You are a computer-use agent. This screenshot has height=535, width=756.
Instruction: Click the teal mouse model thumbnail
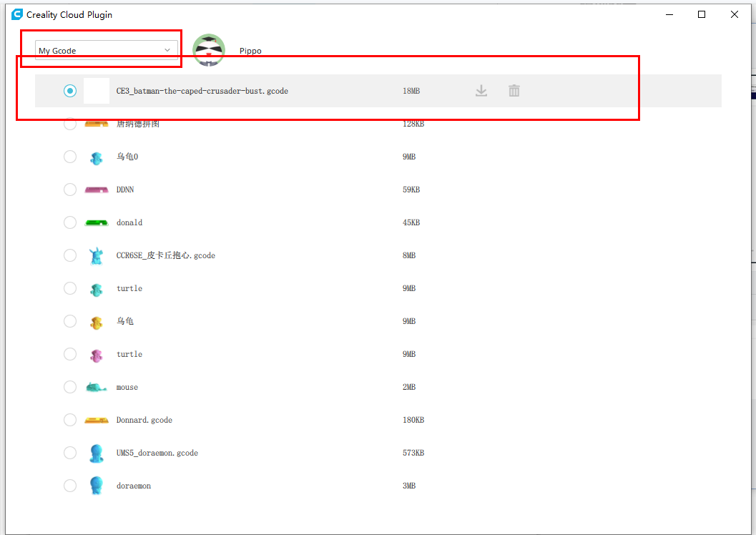97,386
